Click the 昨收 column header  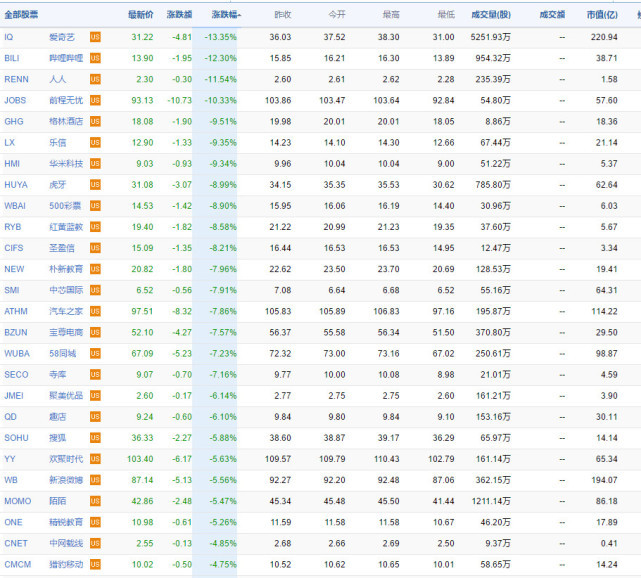pos(283,15)
